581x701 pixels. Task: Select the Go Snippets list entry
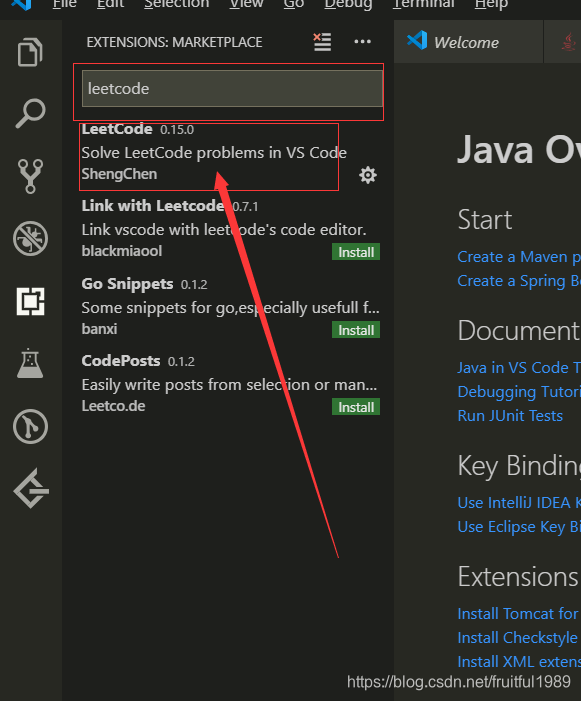pyautogui.click(x=230, y=307)
